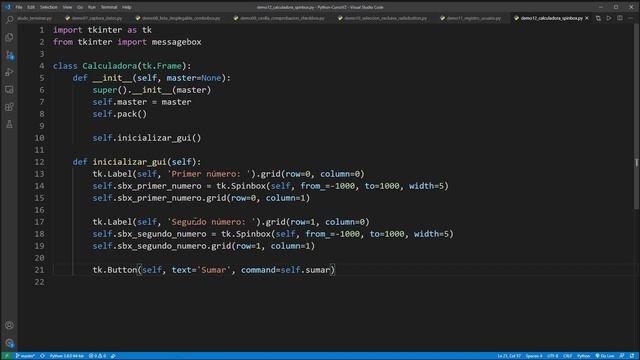
Task: Open the Run and Debug view
Action: (9, 72)
